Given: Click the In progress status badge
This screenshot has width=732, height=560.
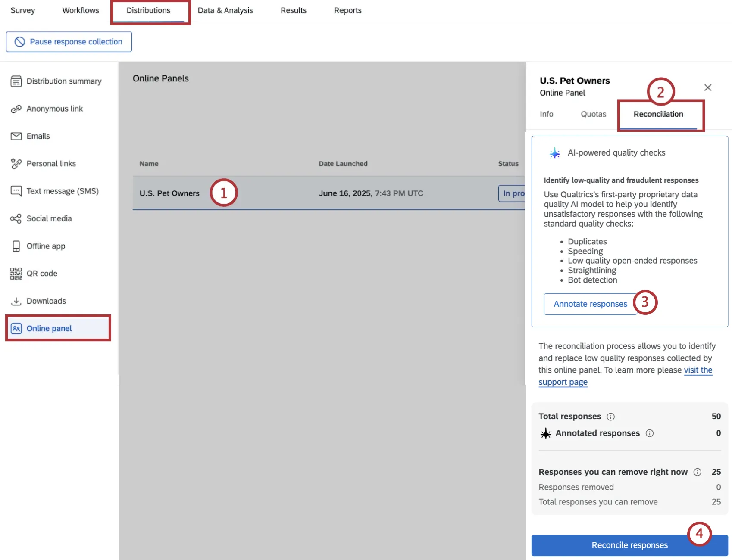Looking at the screenshot, I should coord(512,193).
